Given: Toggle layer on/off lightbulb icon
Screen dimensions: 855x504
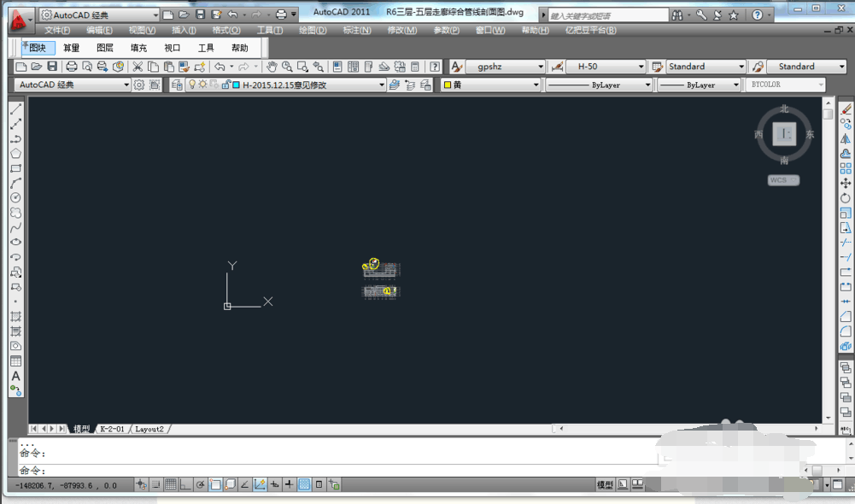Looking at the screenshot, I should (x=192, y=85).
